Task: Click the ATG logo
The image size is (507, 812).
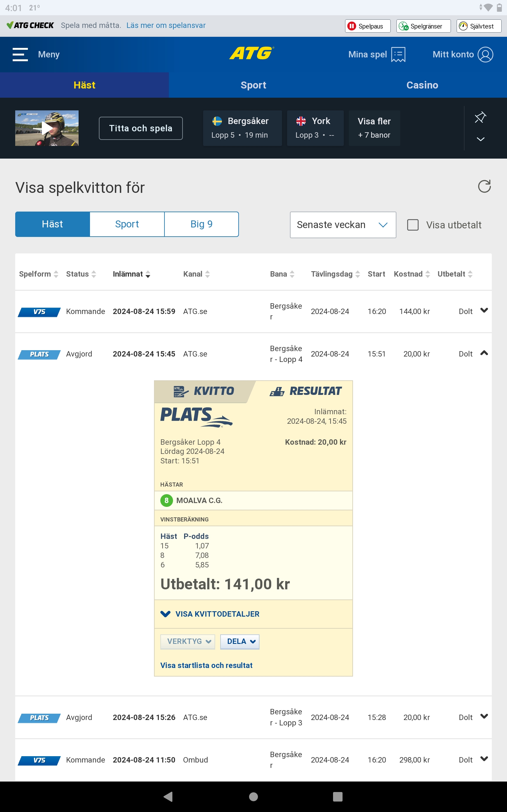Action: coord(252,54)
